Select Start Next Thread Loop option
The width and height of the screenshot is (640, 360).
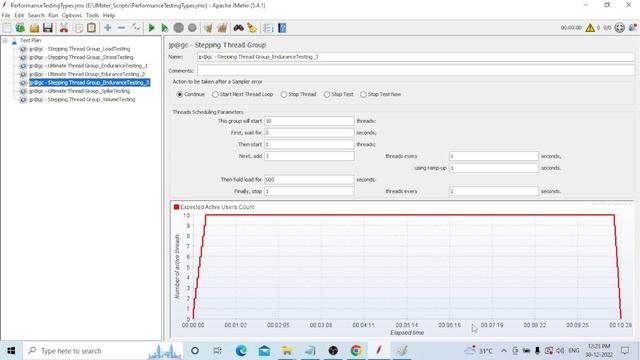[x=242, y=94]
